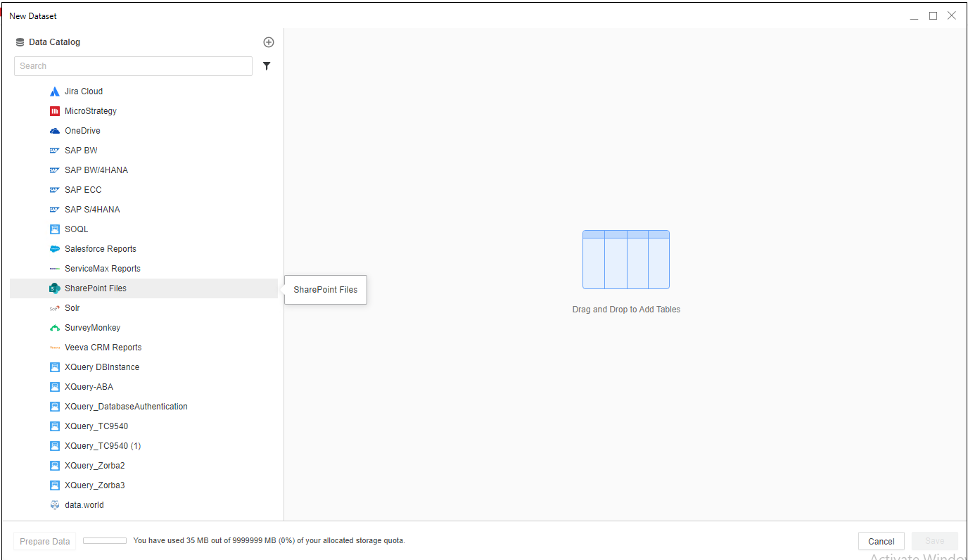Click the Solr connector icon
968x560 pixels.
tap(54, 307)
